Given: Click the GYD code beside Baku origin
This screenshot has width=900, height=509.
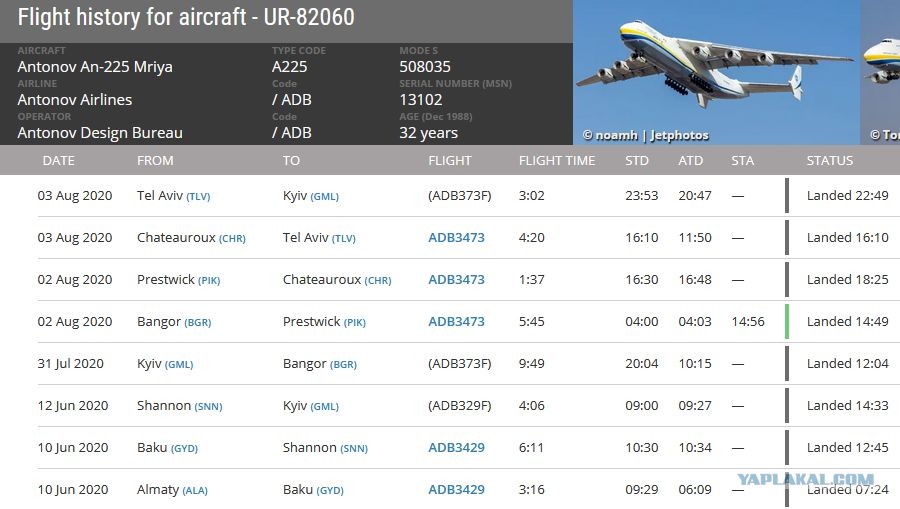Looking at the screenshot, I should coord(184,448).
